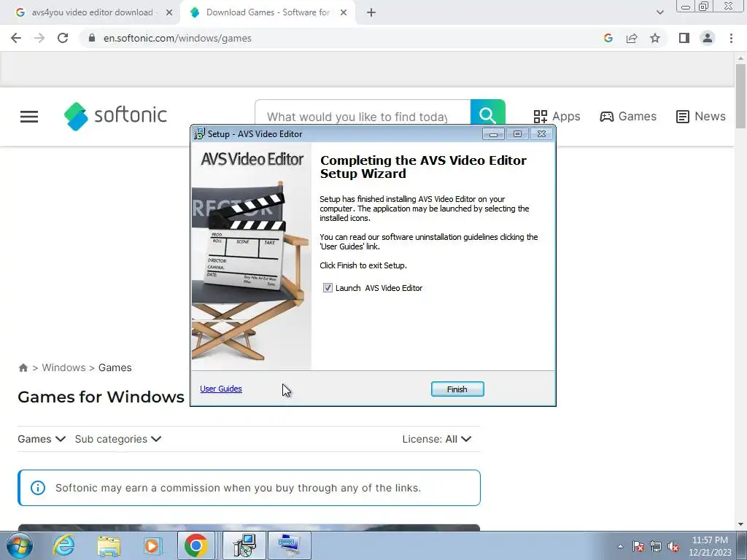Screen dimensions: 747x560
Task: Open News section on Softonic
Action: click(701, 116)
